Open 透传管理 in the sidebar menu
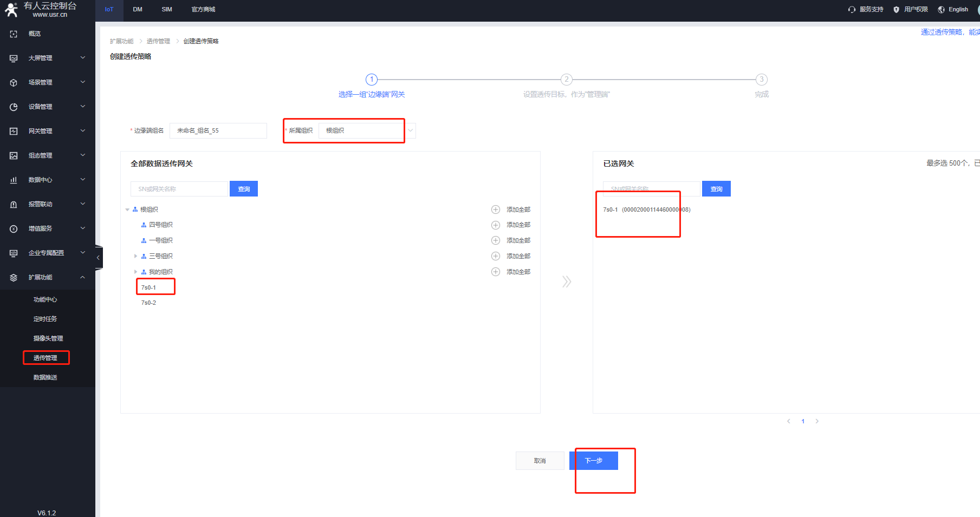 click(46, 358)
